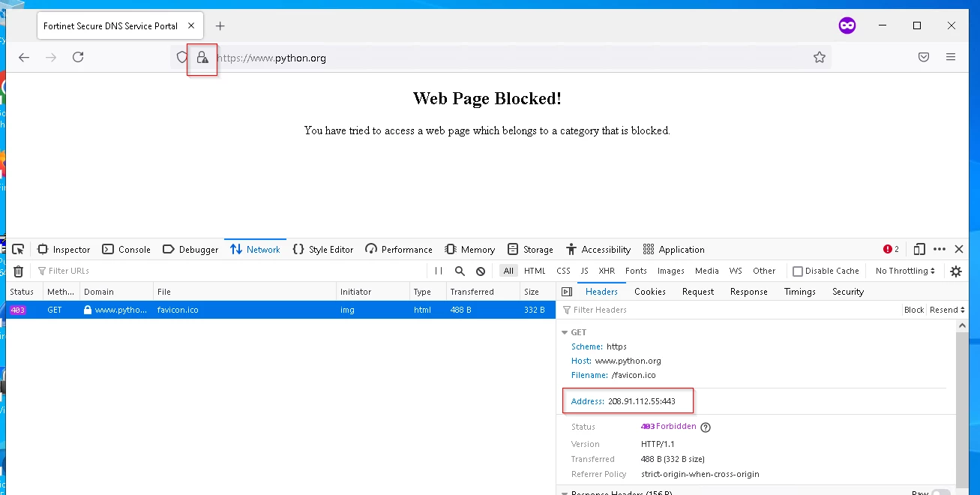The width and height of the screenshot is (980, 495).
Task: Toggle the network details pane icon
Action: (567, 292)
